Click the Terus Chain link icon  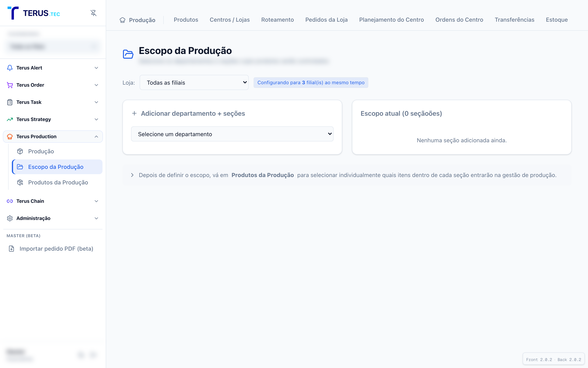click(10, 201)
